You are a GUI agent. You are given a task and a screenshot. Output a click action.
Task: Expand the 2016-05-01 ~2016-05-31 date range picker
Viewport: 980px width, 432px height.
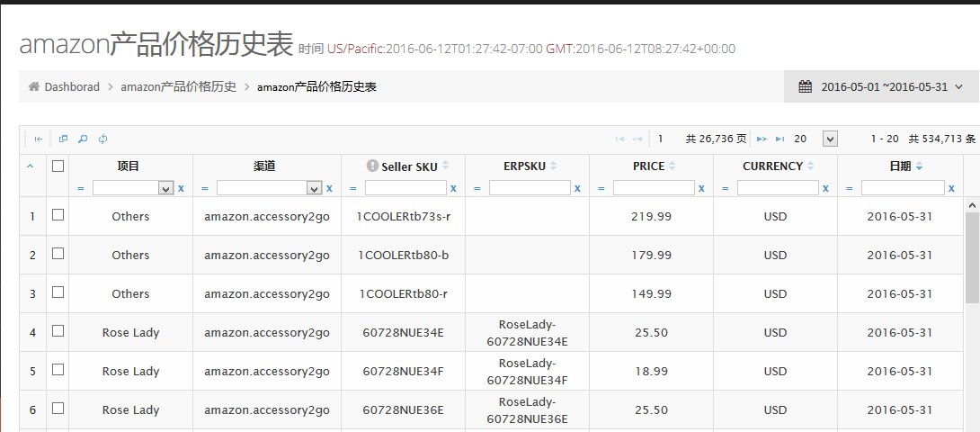tap(881, 87)
